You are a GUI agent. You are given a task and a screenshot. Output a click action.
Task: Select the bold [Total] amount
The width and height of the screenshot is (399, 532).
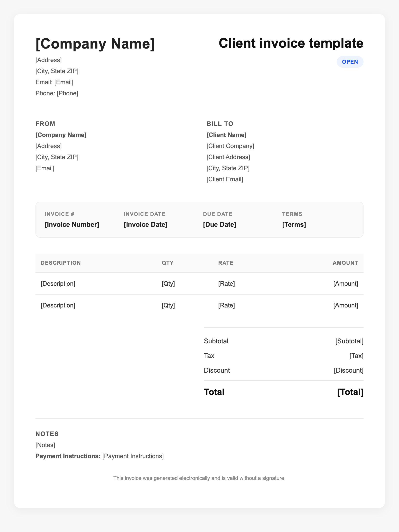[x=350, y=392]
